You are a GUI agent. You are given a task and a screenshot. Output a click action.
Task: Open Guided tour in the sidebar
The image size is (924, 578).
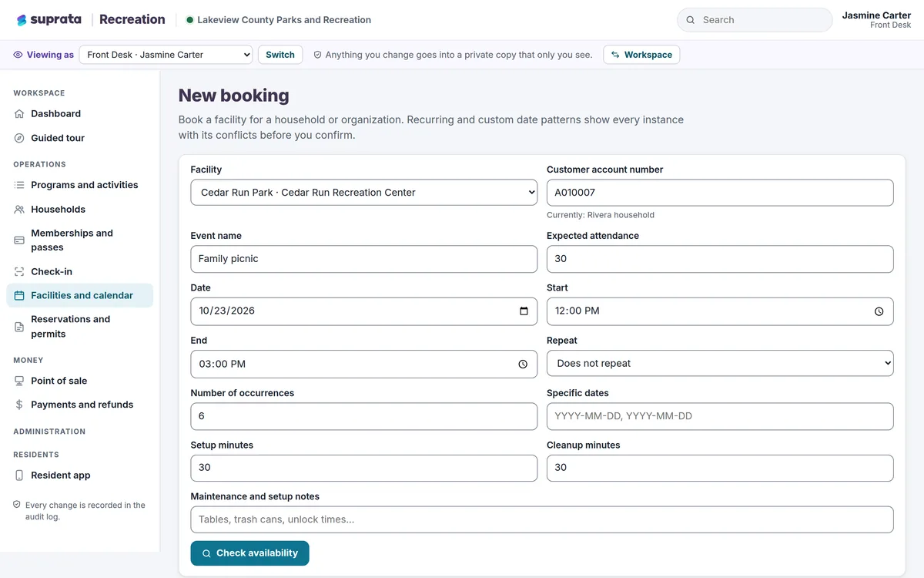[x=80, y=138]
